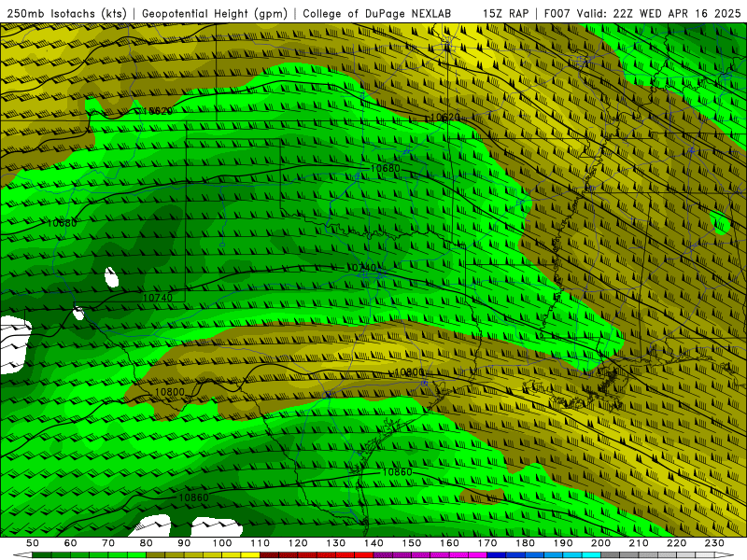
Task: Click the 60 label on the color scale
Action: point(70,543)
